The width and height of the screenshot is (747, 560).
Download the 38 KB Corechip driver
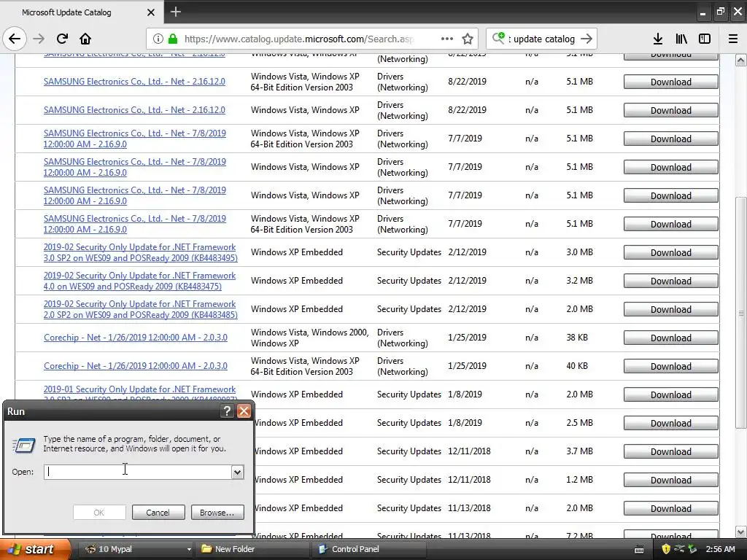pyautogui.click(x=671, y=338)
